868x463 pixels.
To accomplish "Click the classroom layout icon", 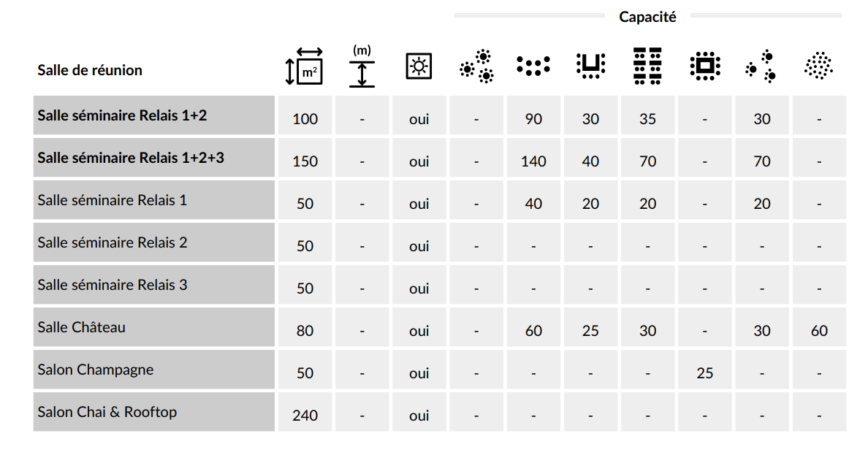I will (647, 66).
